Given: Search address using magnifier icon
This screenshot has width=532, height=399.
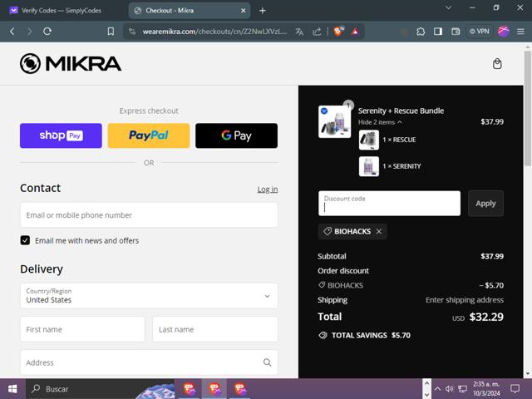Looking at the screenshot, I should [x=268, y=362].
